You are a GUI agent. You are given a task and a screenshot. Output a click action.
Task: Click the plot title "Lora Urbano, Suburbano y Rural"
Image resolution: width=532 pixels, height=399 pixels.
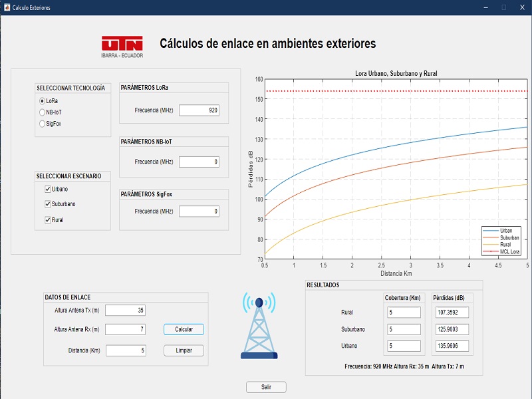(396, 73)
